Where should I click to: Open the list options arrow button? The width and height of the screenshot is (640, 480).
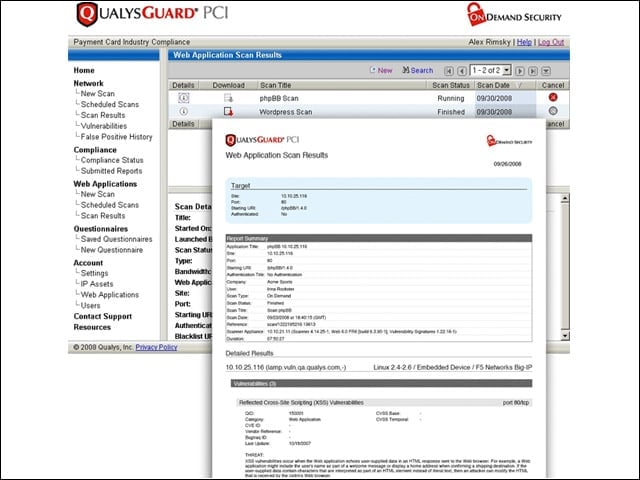[x=546, y=71]
